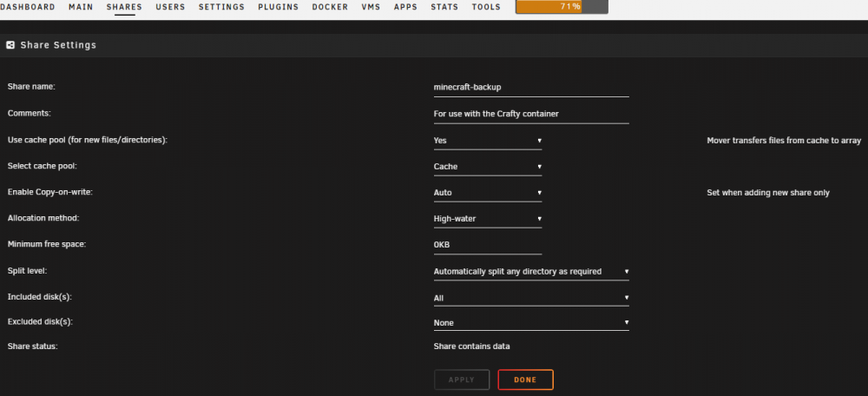Open the Use cache pool dropdown
Screen dimensions: 868x396
pyautogui.click(x=488, y=141)
